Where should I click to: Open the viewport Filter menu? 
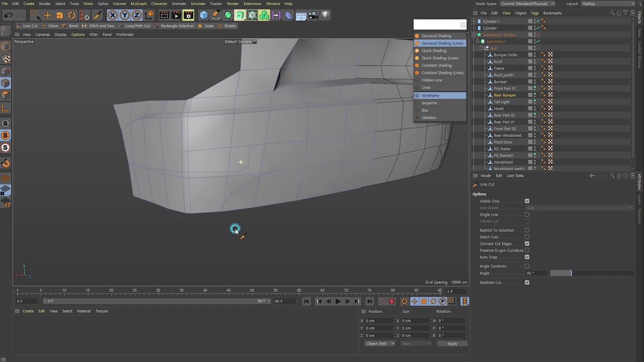coord(94,35)
